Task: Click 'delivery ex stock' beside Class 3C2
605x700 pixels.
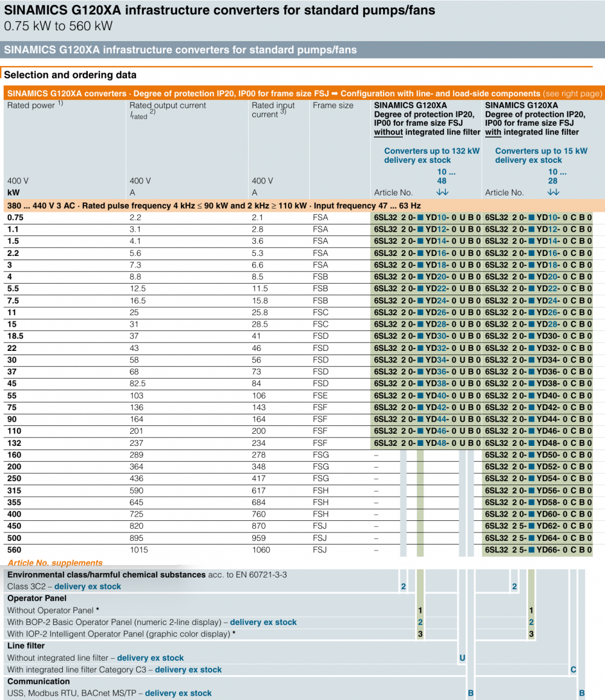Action: point(88,586)
